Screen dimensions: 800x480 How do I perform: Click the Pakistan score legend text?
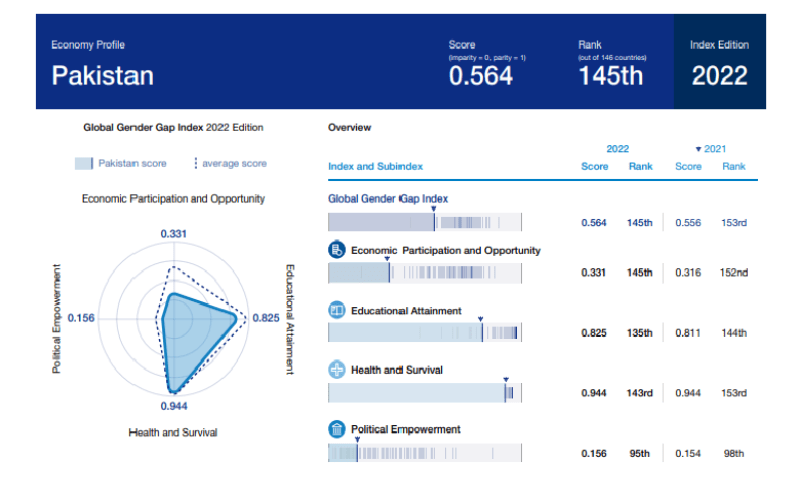132,163
